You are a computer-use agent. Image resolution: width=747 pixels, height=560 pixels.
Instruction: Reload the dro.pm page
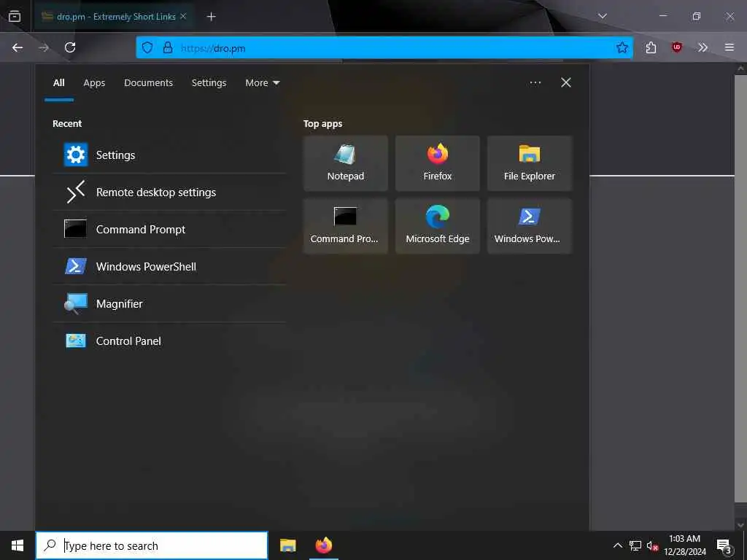(70, 47)
